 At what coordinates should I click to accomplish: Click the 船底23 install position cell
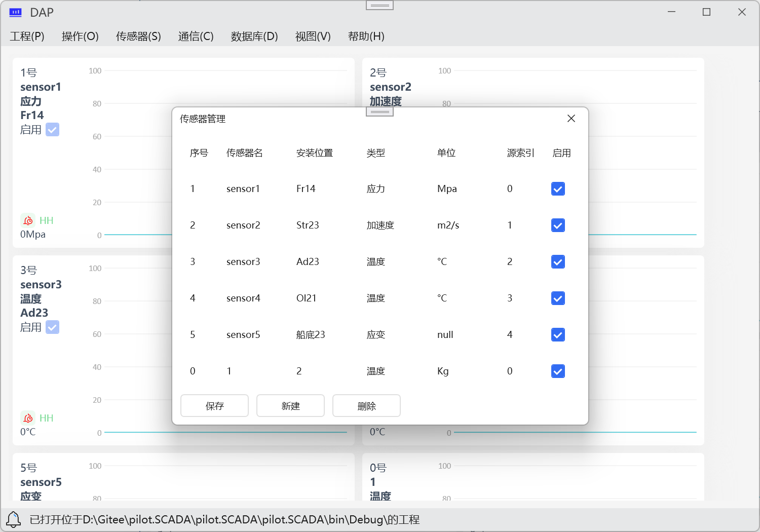click(311, 335)
